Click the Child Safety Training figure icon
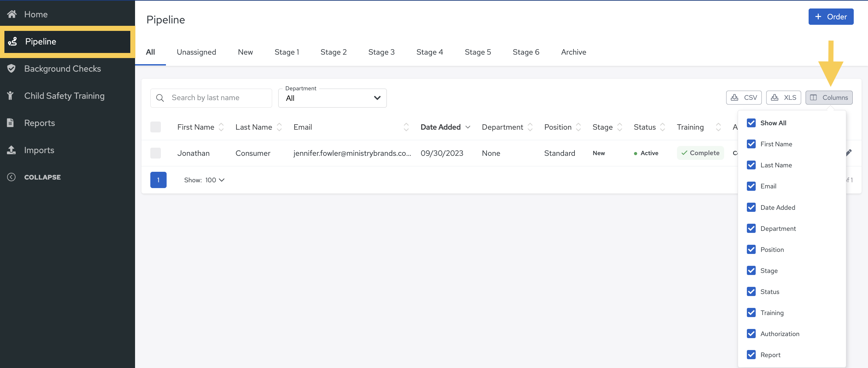 [11, 96]
